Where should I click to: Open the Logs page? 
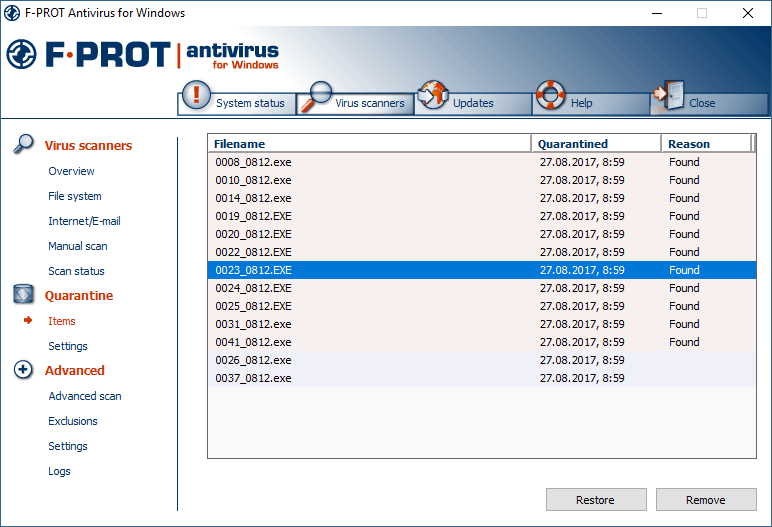[x=59, y=471]
